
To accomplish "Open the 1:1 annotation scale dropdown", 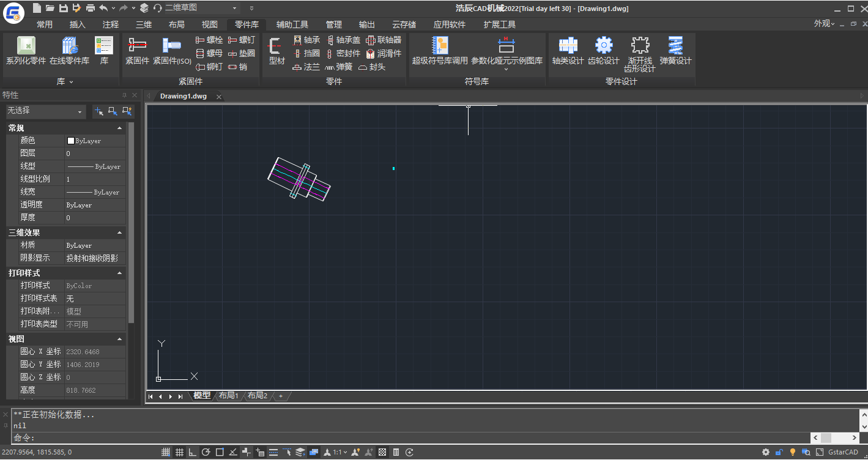I will tap(339, 453).
